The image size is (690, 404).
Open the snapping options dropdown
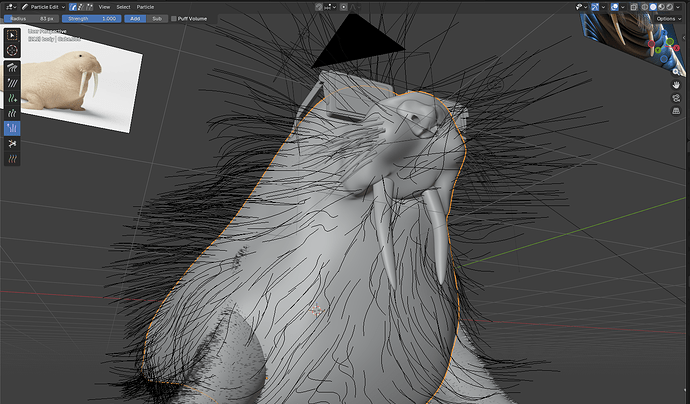(330, 7)
